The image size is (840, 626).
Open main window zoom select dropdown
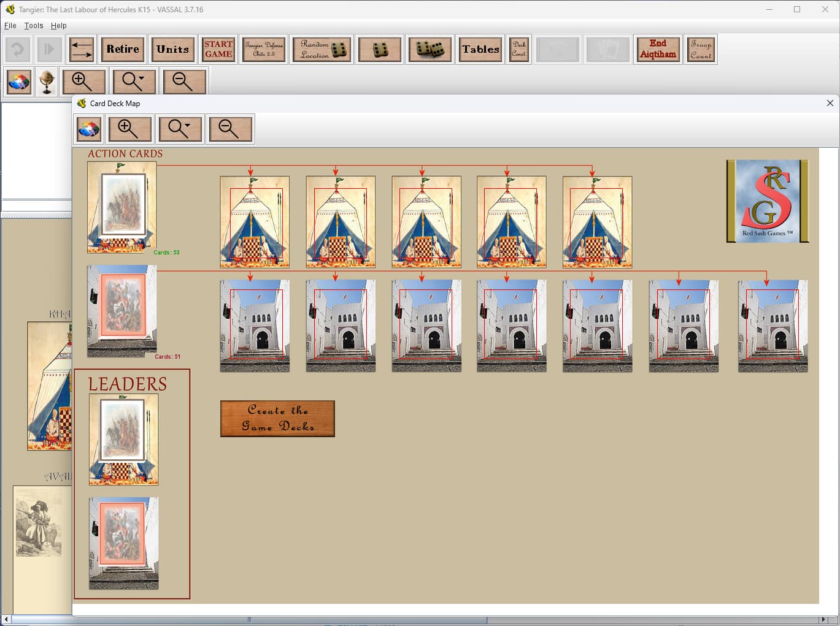coord(134,82)
